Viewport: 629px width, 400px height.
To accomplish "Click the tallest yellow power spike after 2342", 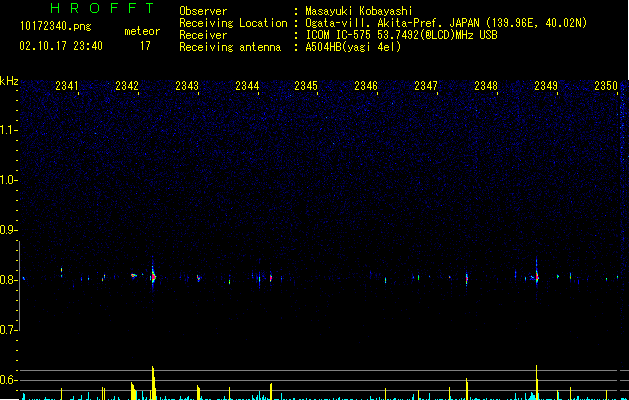I will coord(153,383).
